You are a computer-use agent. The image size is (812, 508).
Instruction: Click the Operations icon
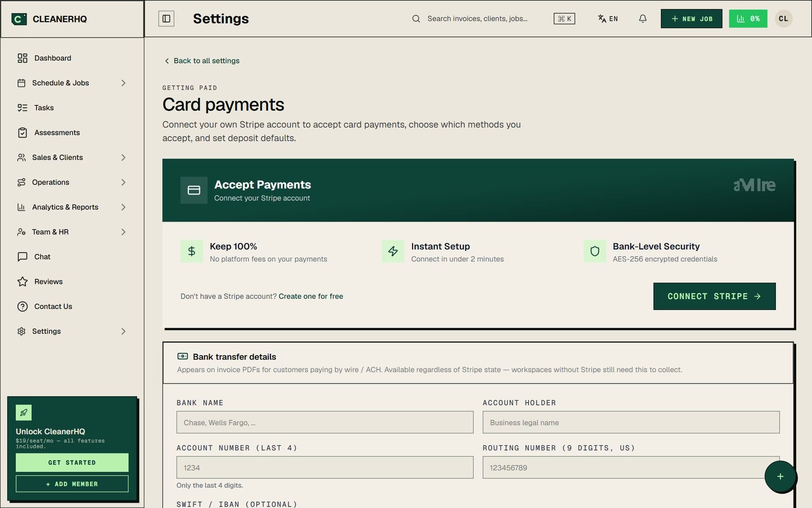pyautogui.click(x=21, y=182)
